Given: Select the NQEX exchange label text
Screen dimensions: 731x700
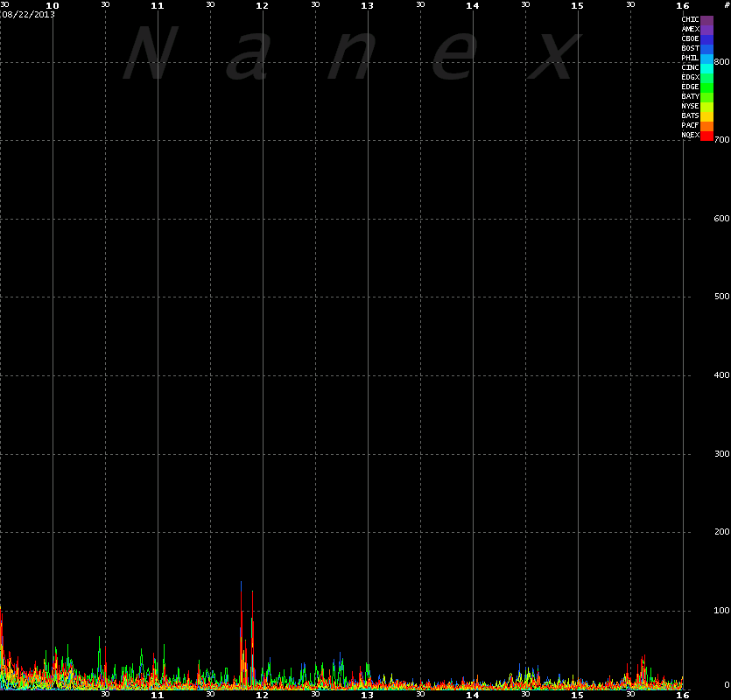Looking at the screenshot, I should (x=690, y=135).
